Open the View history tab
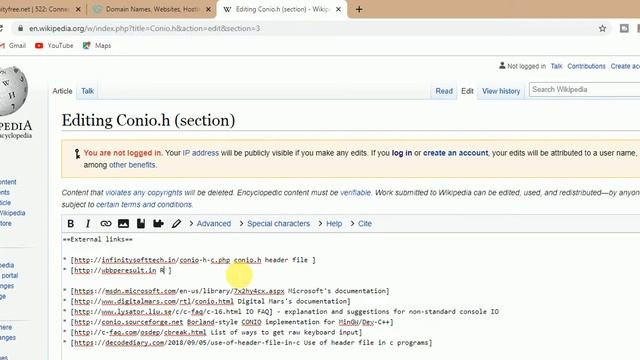The image size is (640, 360). (501, 91)
